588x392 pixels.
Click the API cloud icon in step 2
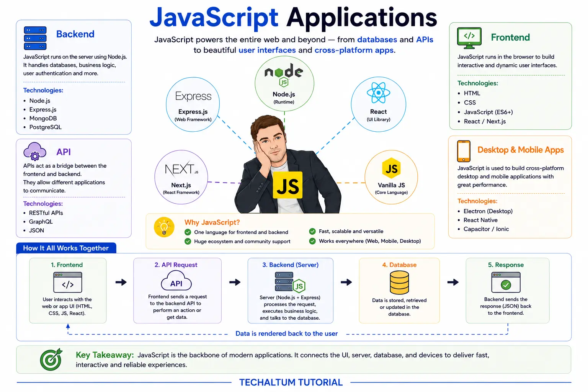(176, 281)
